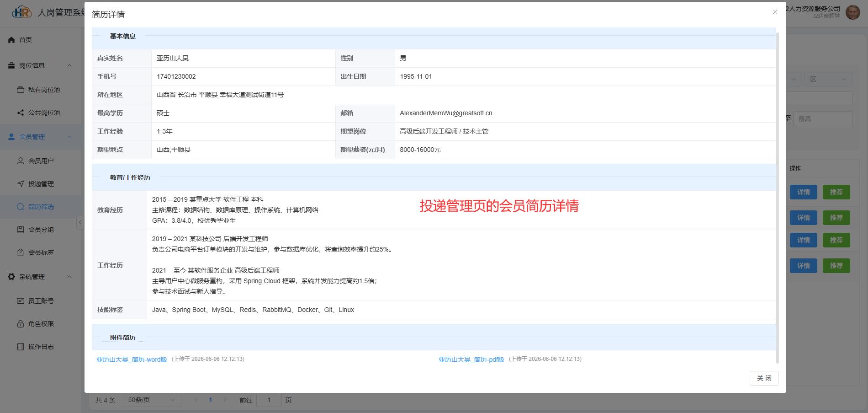The width and height of the screenshot is (868, 413).
Task: Click the 简历筛选 search icon
Action: click(21, 207)
